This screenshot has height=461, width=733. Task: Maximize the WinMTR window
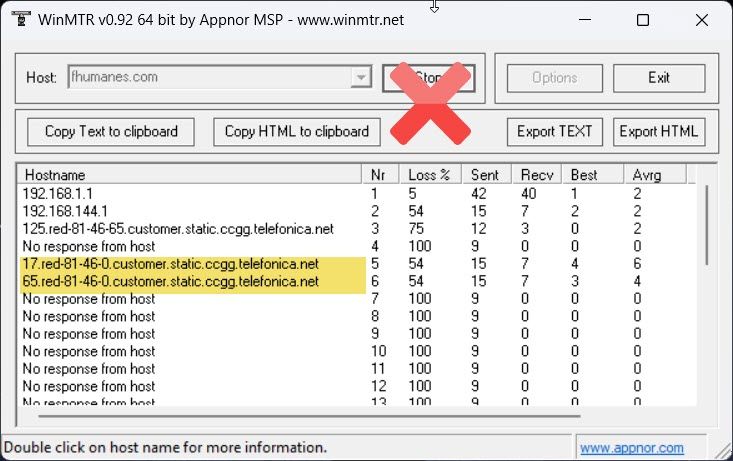643,20
